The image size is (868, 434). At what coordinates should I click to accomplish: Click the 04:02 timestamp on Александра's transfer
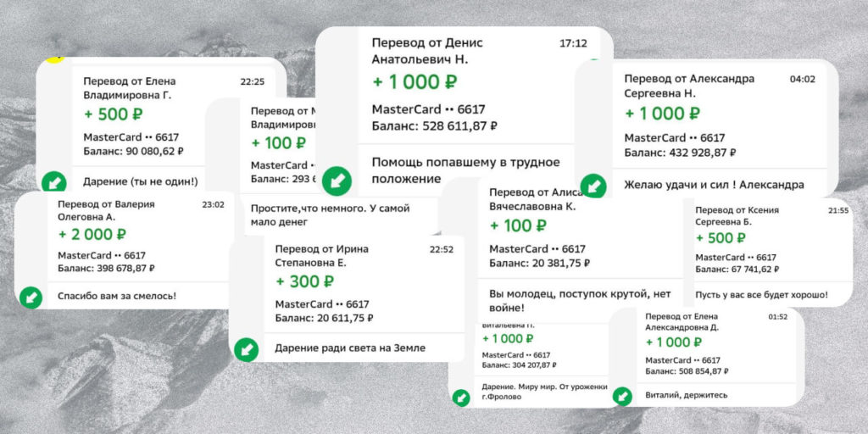802,79
